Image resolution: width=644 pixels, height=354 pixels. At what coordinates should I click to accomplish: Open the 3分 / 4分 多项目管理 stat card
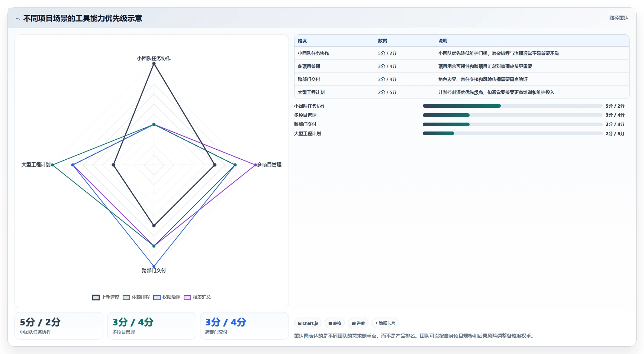152,326
